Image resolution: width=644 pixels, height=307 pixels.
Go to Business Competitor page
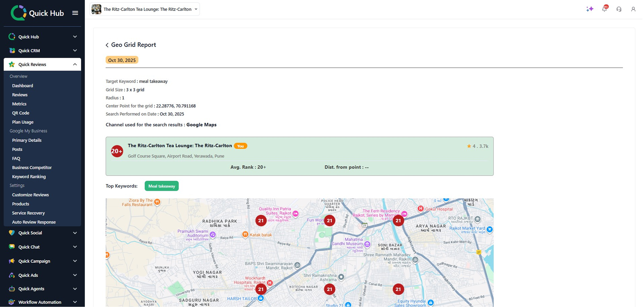[x=32, y=167]
